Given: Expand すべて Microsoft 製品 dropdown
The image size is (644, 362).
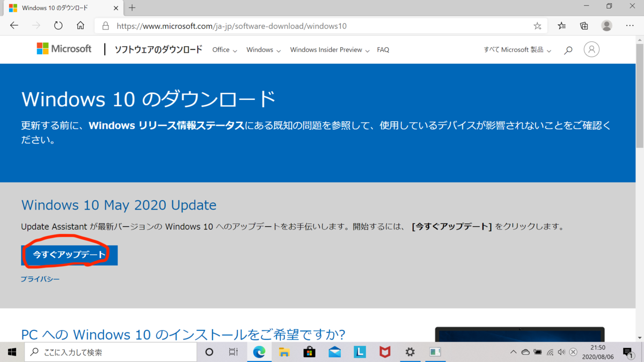Looking at the screenshot, I should [x=517, y=50].
